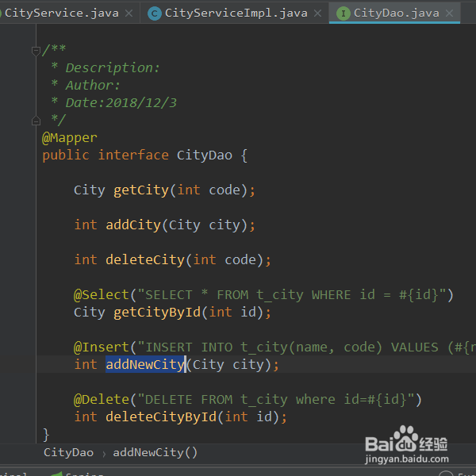This screenshot has height=476, width=476.
Task: Click the DELETE FROM SQL string literal
Action: click(275, 399)
